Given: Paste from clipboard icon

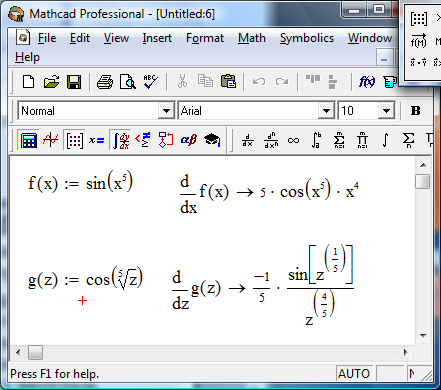Looking at the screenshot, I should (228, 82).
